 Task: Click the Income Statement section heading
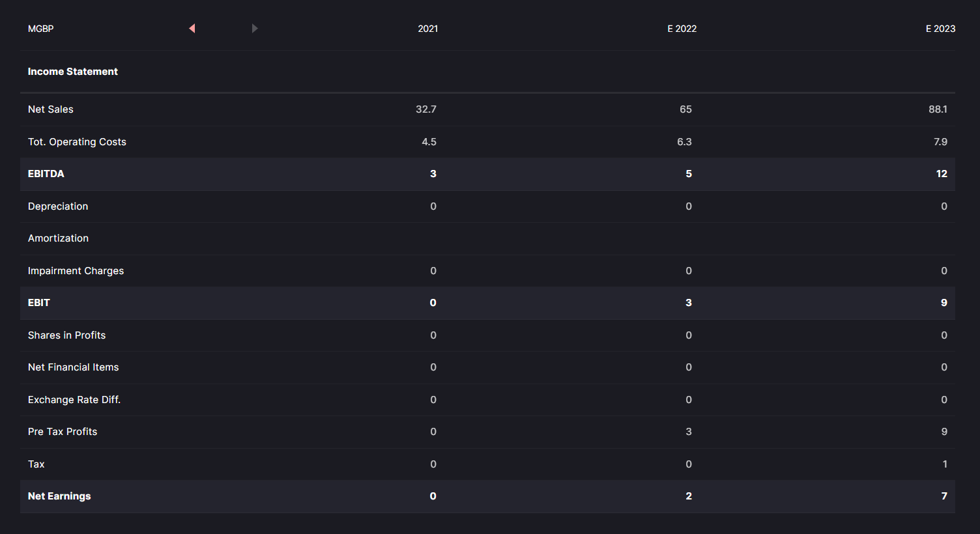point(73,72)
